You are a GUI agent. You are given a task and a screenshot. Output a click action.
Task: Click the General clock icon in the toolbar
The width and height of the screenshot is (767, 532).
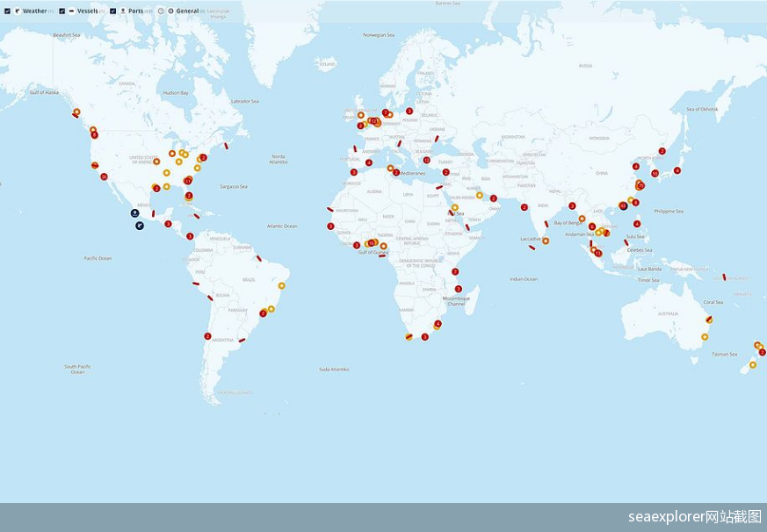click(x=170, y=11)
